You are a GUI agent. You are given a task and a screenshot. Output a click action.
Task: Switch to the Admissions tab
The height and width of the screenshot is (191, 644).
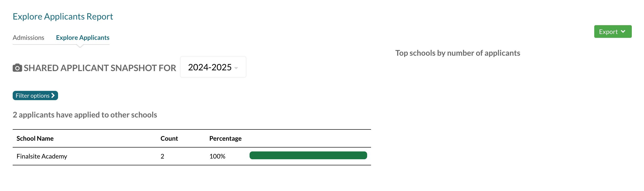coord(28,38)
